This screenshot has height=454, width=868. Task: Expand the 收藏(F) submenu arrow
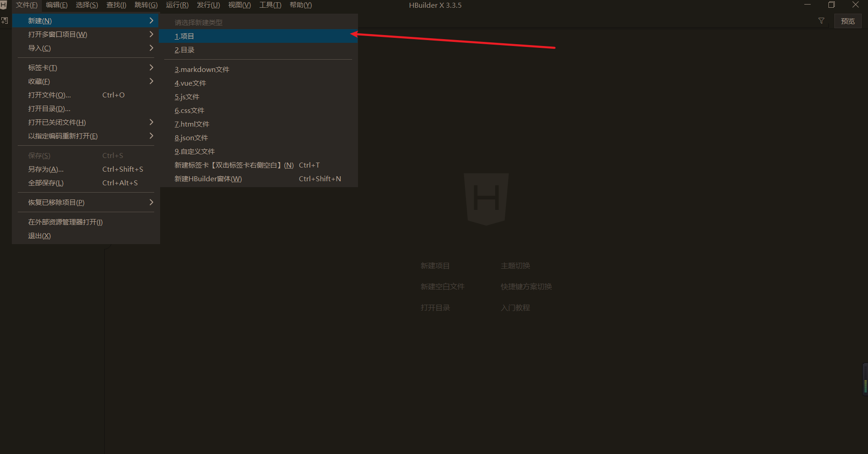click(151, 81)
